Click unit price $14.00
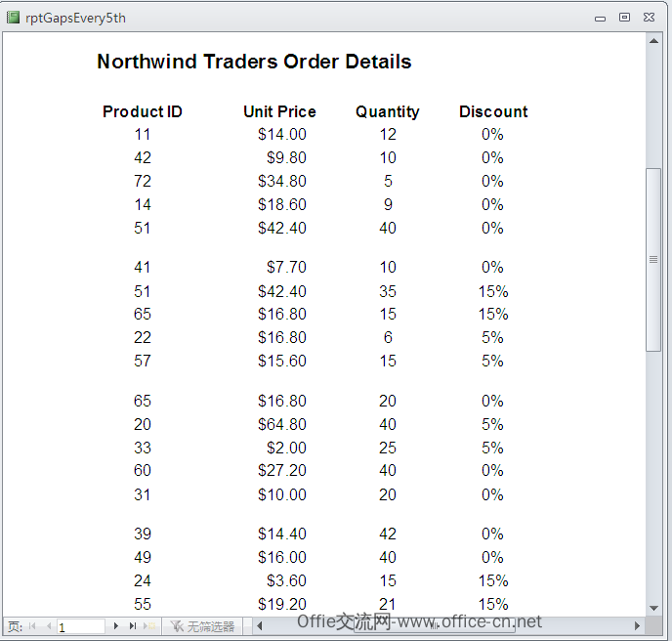672x641 pixels. 282,135
